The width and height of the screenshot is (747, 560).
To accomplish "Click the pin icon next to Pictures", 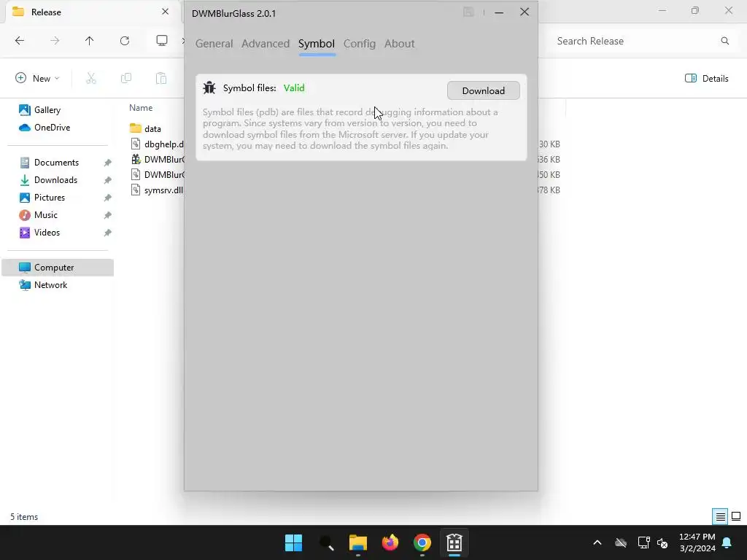I will (108, 198).
